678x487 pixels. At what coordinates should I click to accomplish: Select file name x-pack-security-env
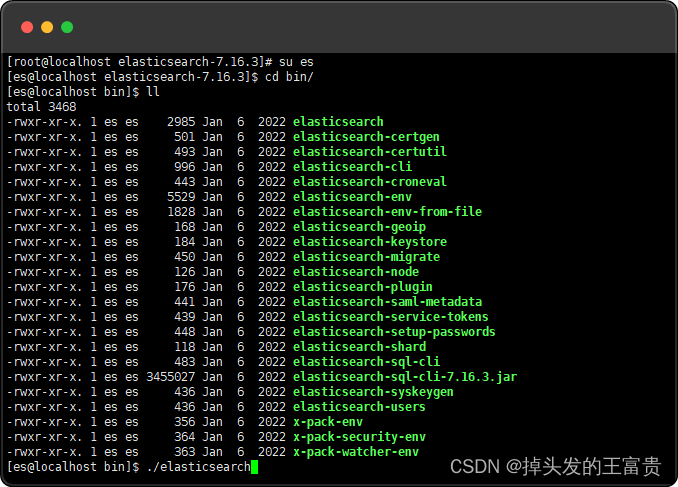359,437
